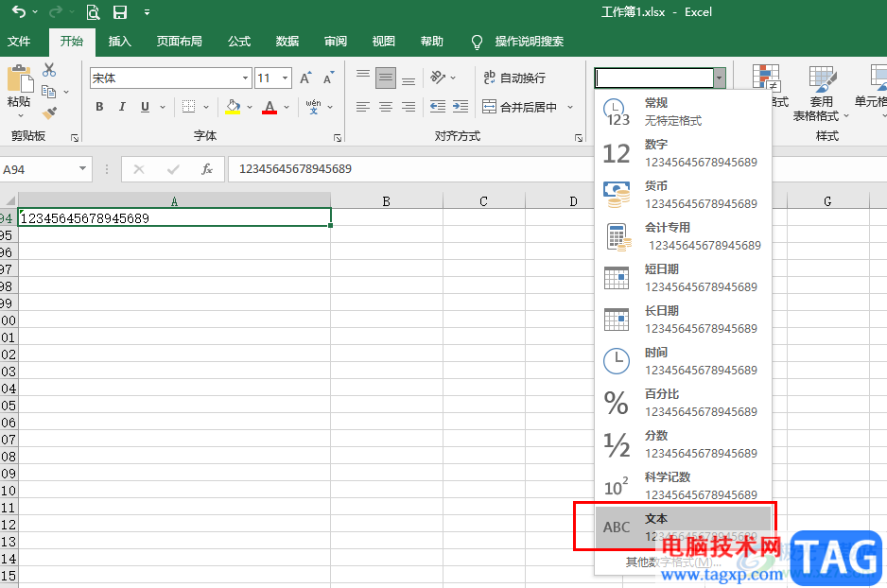Viewport: 887px width, 588px height.
Task: Toggle Italic formatting
Action: pos(122,106)
